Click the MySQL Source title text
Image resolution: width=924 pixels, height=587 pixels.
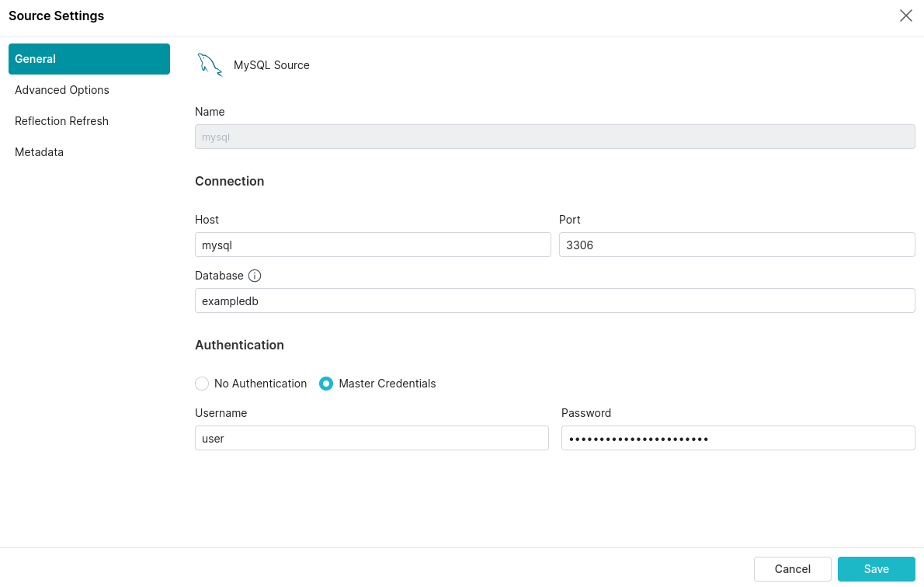(x=271, y=65)
